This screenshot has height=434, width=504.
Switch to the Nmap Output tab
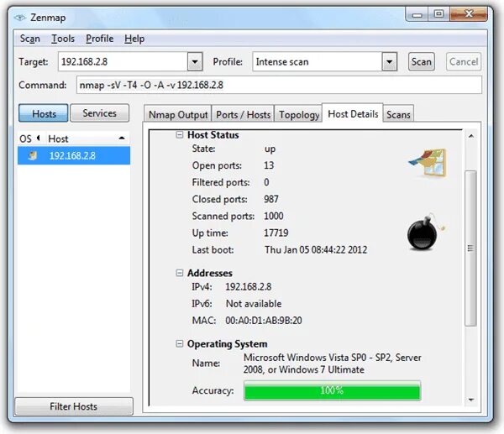pos(178,115)
